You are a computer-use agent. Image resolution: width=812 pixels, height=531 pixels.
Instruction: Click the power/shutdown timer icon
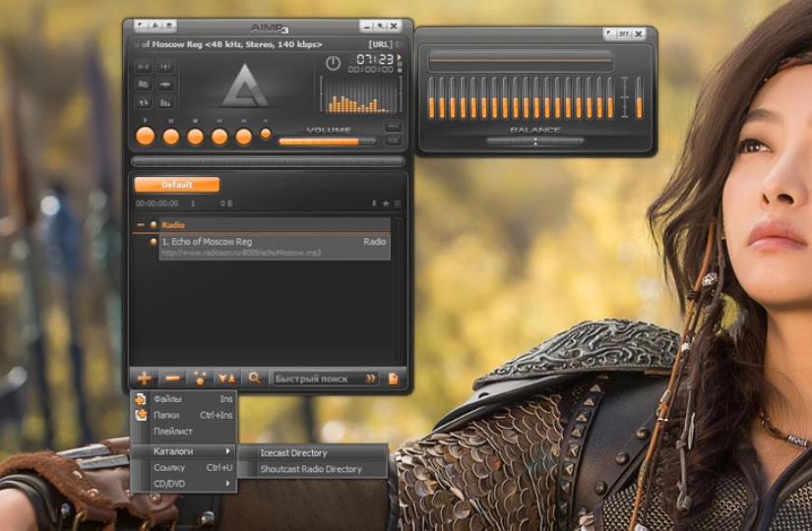[x=333, y=63]
